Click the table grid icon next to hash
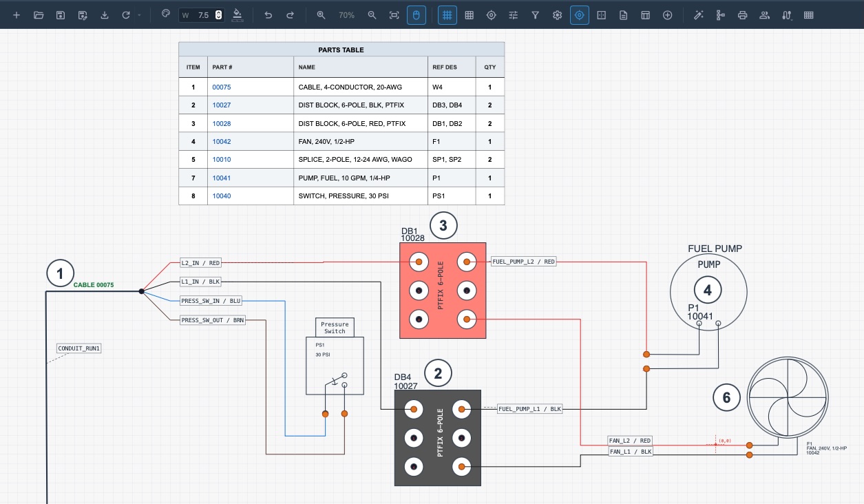Screen dimensions: 864x504 470,15
